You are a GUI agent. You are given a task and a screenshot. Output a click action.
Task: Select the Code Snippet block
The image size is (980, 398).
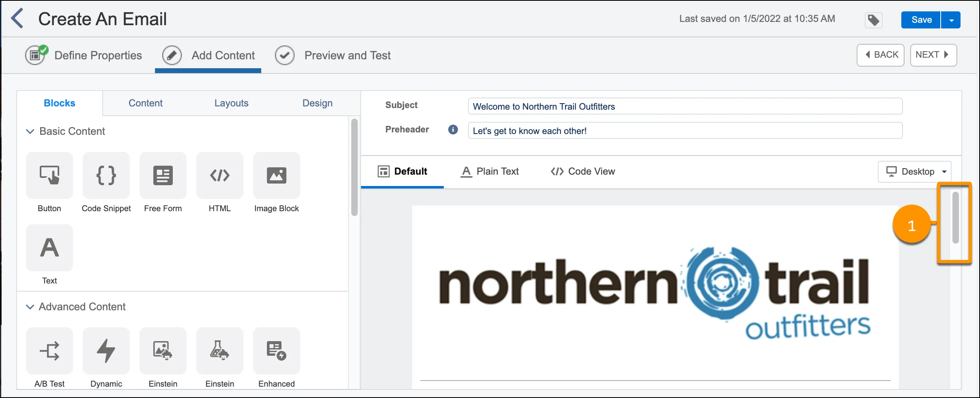tap(106, 175)
